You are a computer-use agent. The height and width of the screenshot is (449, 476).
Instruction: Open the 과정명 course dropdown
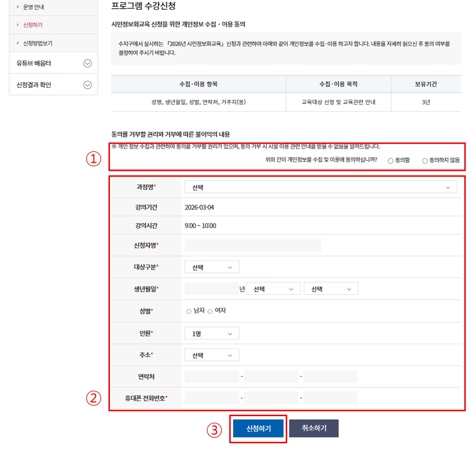(320, 187)
